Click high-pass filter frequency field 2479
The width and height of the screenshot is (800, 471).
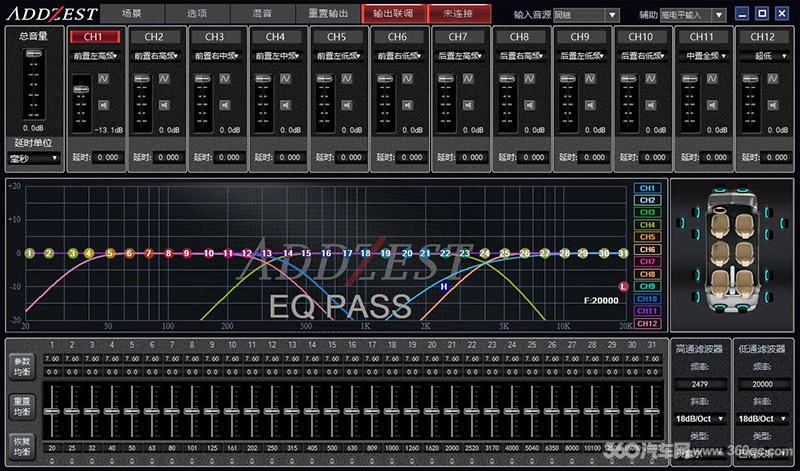coord(699,384)
